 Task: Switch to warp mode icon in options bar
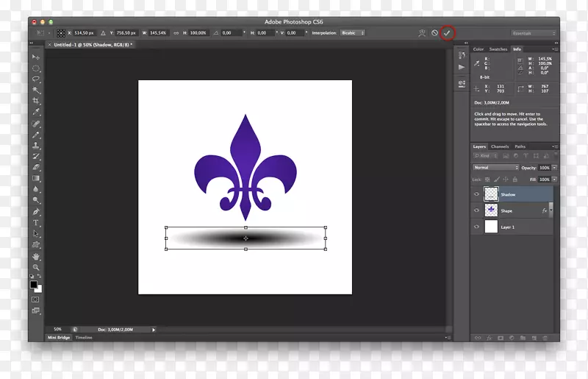click(421, 33)
